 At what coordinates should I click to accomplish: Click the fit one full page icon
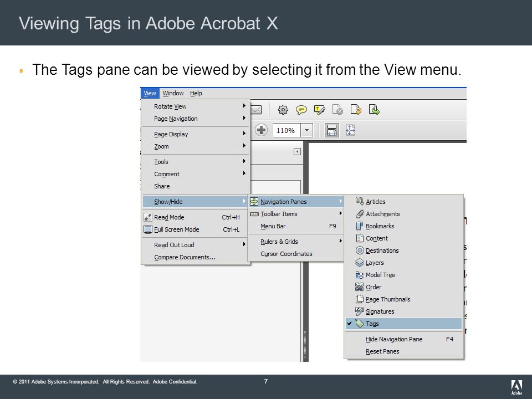[350, 130]
